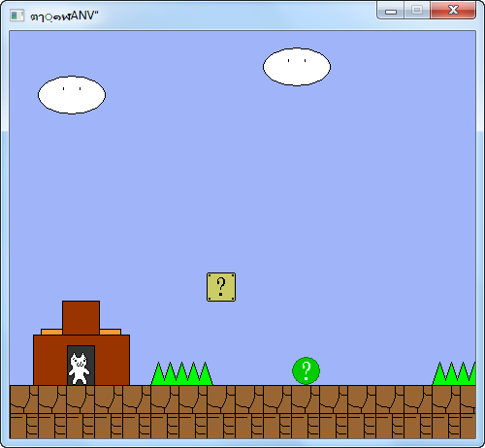Click the green question mark ball
This screenshot has height=448, width=485.
point(306,370)
